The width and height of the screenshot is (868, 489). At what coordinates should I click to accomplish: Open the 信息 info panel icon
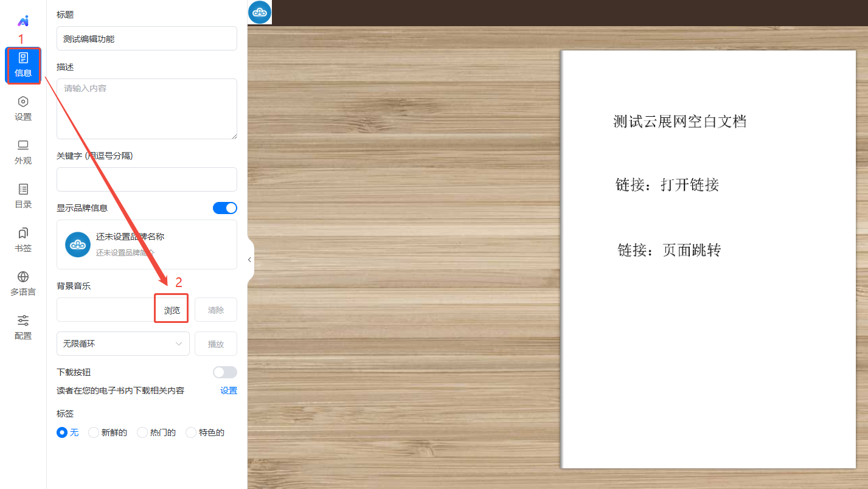[x=23, y=64]
